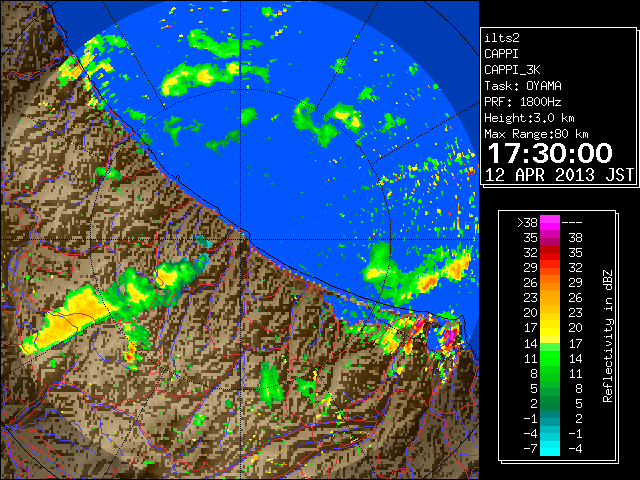The width and height of the screenshot is (640, 480).
Task: Click the Reflectivity in dBZ axis label
Action: 608,336
